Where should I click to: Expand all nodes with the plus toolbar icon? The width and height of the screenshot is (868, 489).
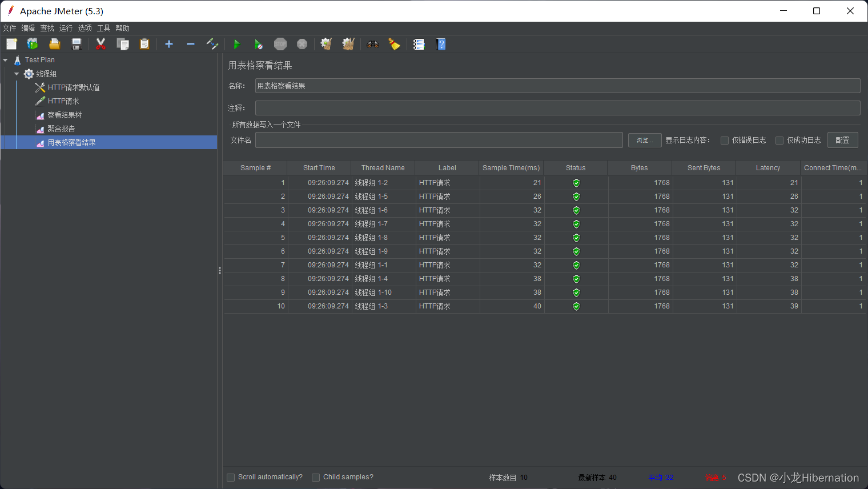[168, 43]
